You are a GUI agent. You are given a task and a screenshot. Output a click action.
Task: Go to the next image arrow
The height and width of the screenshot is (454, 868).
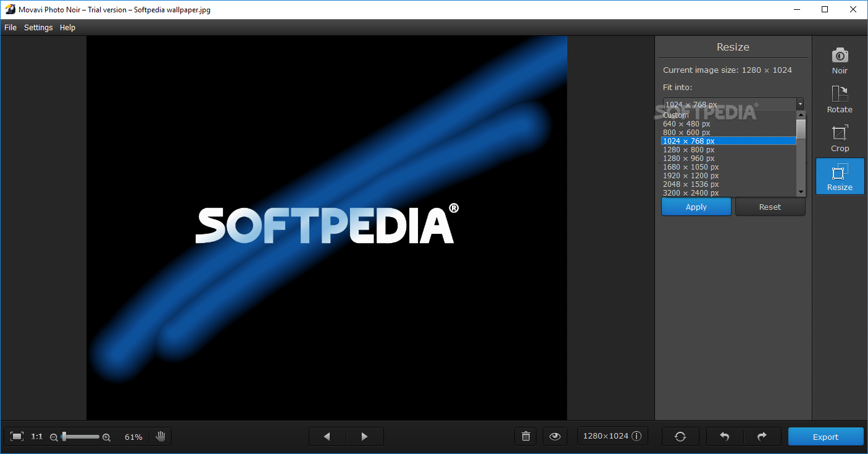click(365, 437)
